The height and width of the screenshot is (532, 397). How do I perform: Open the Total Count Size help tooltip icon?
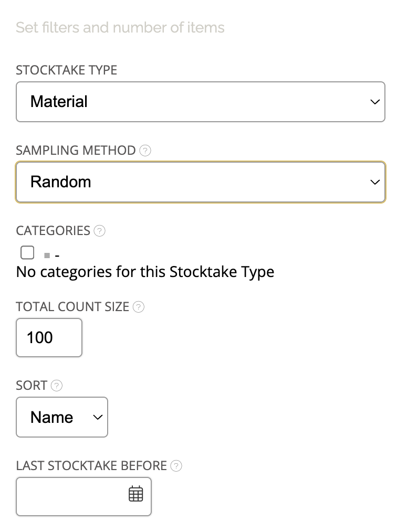pyautogui.click(x=139, y=307)
